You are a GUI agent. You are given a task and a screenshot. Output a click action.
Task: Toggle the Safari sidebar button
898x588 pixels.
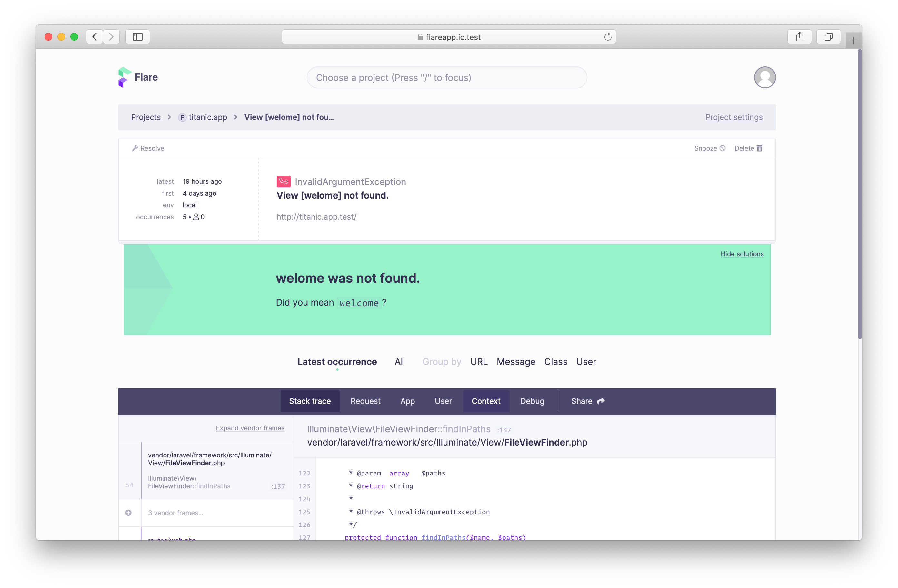click(138, 36)
